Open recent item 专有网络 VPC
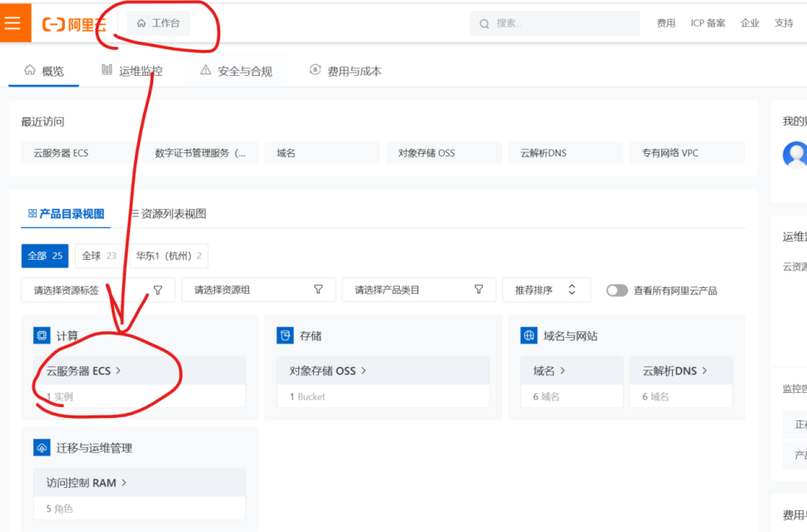The image size is (807, 532). click(x=687, y=153)
